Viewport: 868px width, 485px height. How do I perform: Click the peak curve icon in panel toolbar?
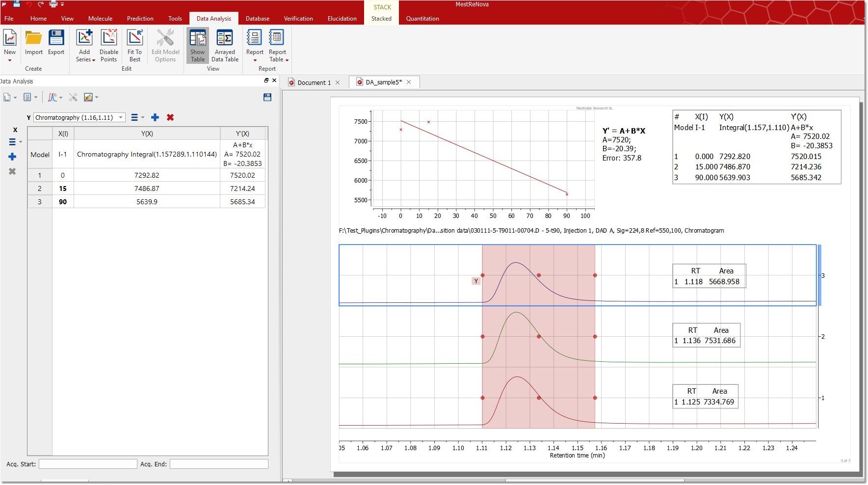[x=52, y=97]
